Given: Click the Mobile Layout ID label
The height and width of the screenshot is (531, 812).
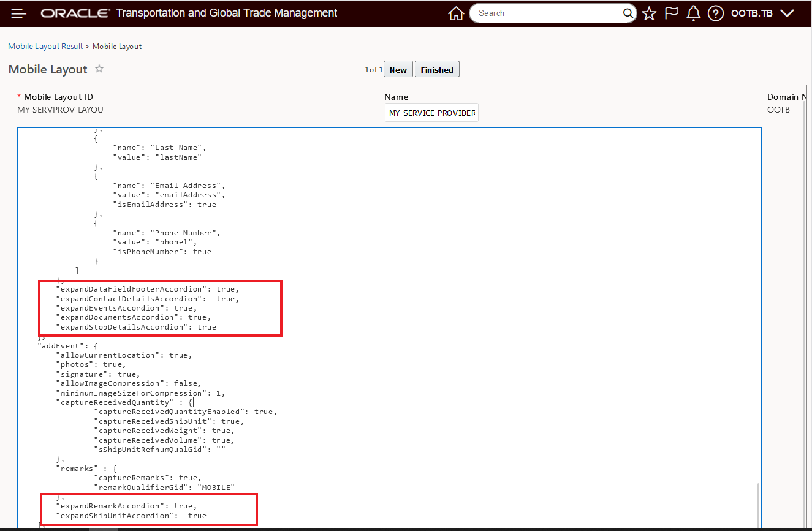Looking at the screenshot, I should point(58,97).
